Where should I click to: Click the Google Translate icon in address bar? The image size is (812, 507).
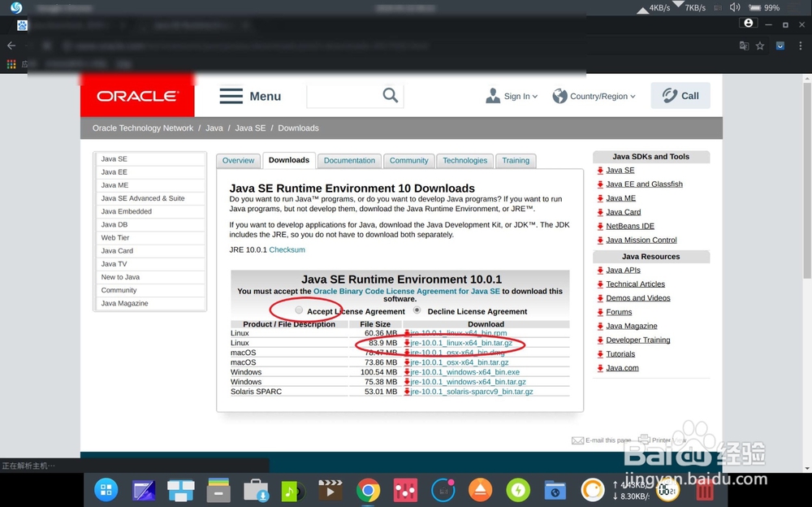tap(744, 45)
